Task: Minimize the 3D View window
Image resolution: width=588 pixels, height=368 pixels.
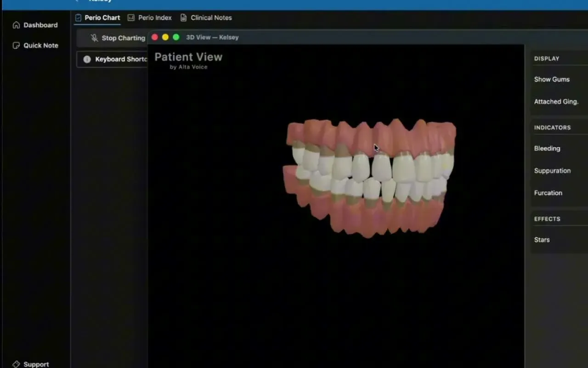Action: tap(165, 37)
